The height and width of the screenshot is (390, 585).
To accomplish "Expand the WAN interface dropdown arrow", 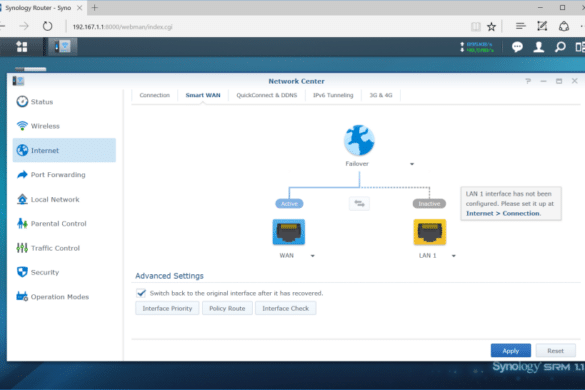I will click(x=313, y=256).
